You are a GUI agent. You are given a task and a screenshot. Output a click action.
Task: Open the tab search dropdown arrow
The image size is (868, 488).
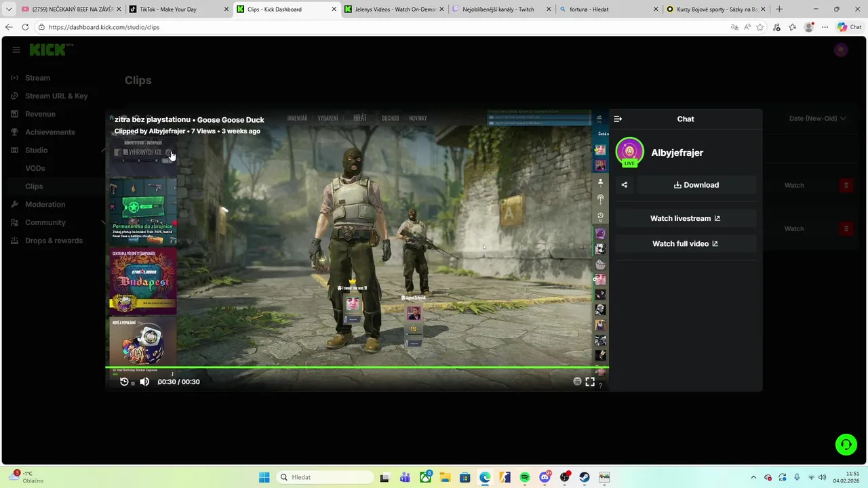point(9,9)
